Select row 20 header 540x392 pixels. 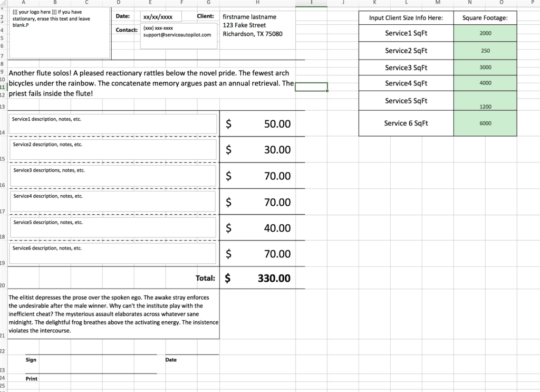(3, 285)
